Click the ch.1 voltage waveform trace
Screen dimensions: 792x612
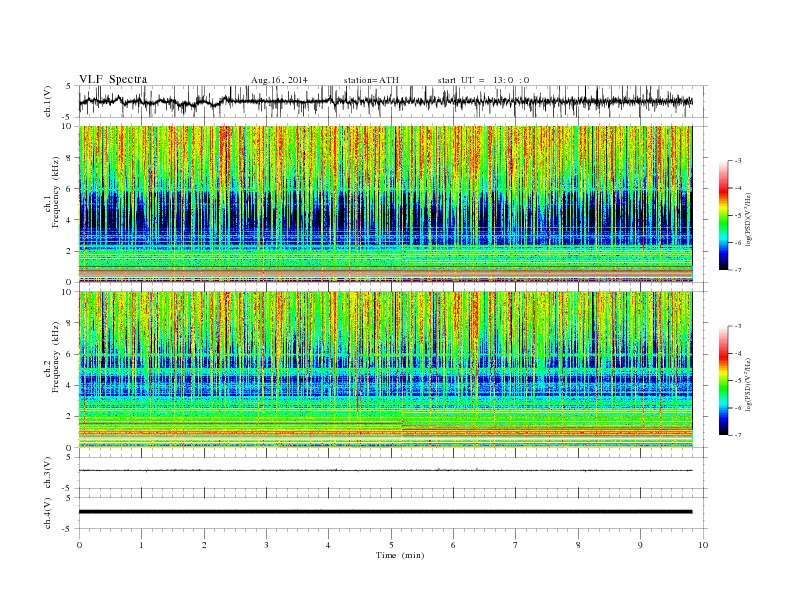click(386, 101)
